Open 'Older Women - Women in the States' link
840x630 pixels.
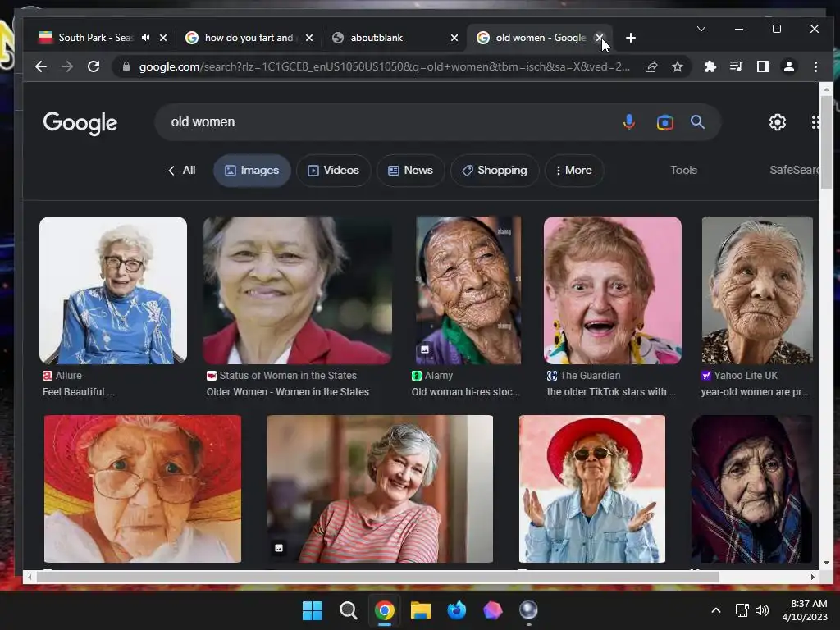(x=288, y=391)
